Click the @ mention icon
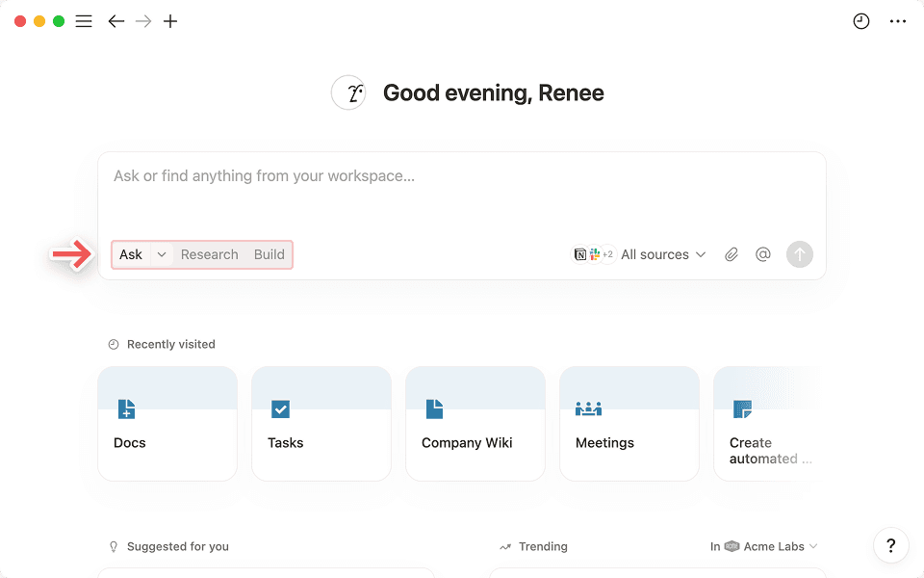Viewport: 924px width, 578px height. pyautogui.click(x=762, y=254)
